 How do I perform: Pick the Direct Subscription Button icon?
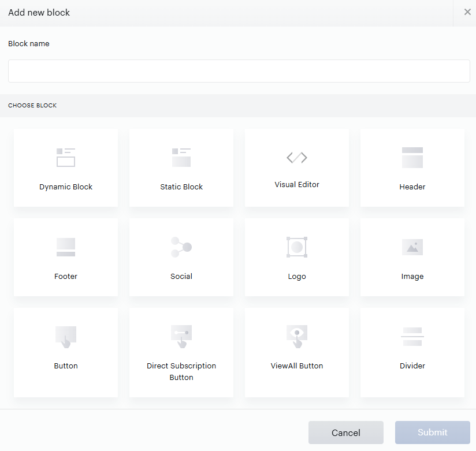click(181, 337)
